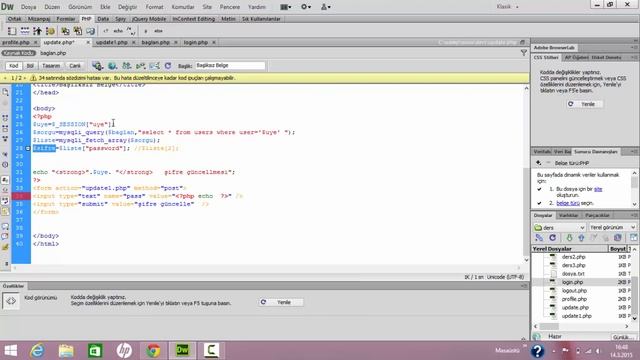
Task: Switch to the profile.php document tab
Action: point(16,42)
